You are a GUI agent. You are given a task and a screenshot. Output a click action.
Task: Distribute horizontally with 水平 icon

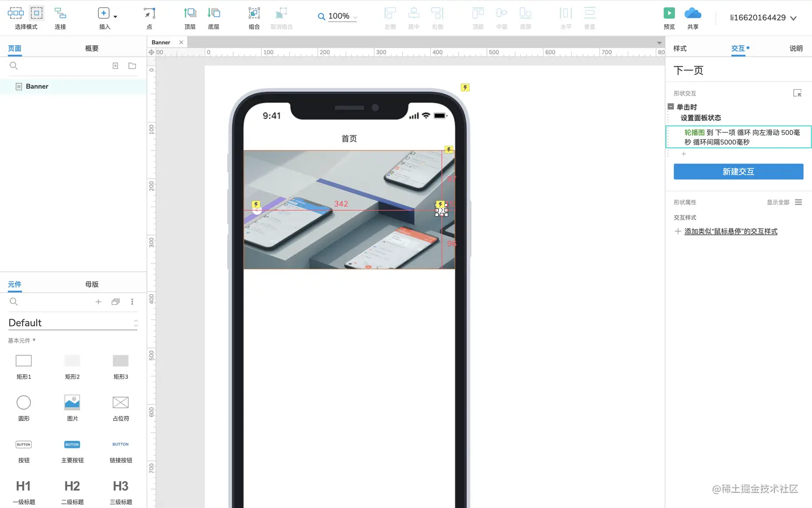tap(566, 13)
